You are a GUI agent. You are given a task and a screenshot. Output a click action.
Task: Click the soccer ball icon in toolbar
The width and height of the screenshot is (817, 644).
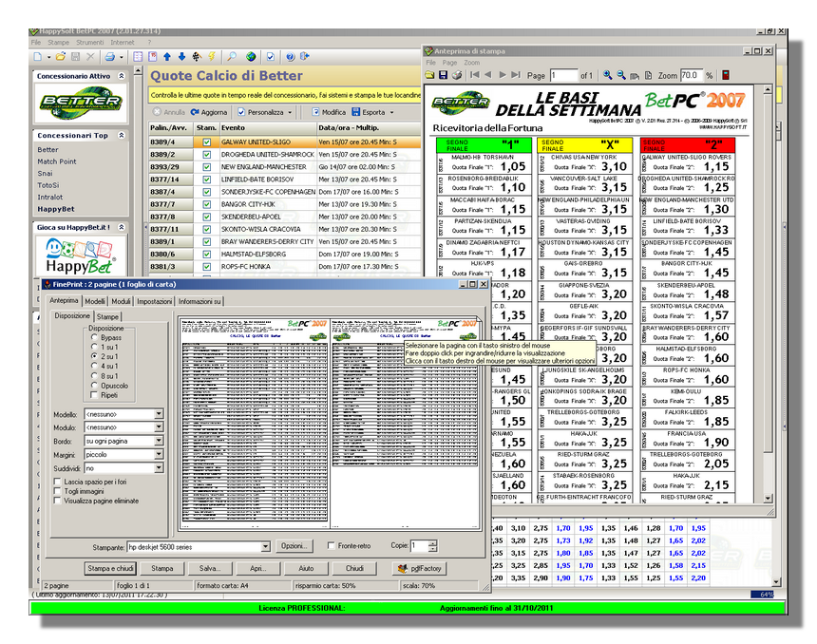[197, 56]
